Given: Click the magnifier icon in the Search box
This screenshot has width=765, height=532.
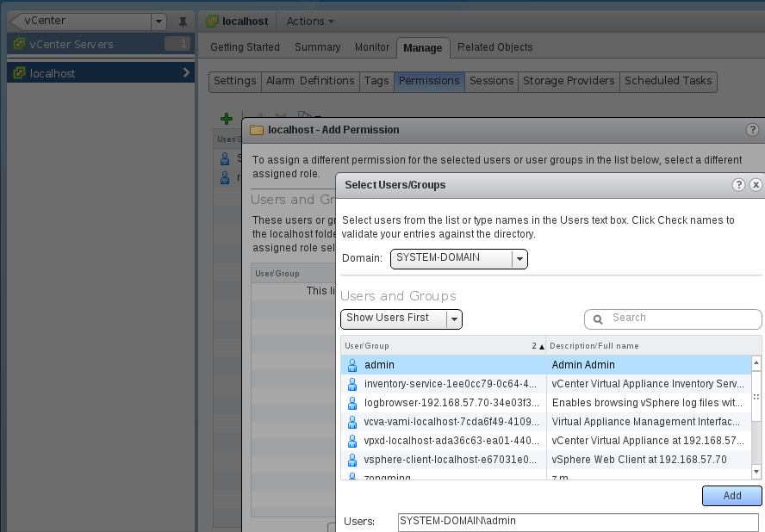Looking at the screenshot, I should click(598, 319).
